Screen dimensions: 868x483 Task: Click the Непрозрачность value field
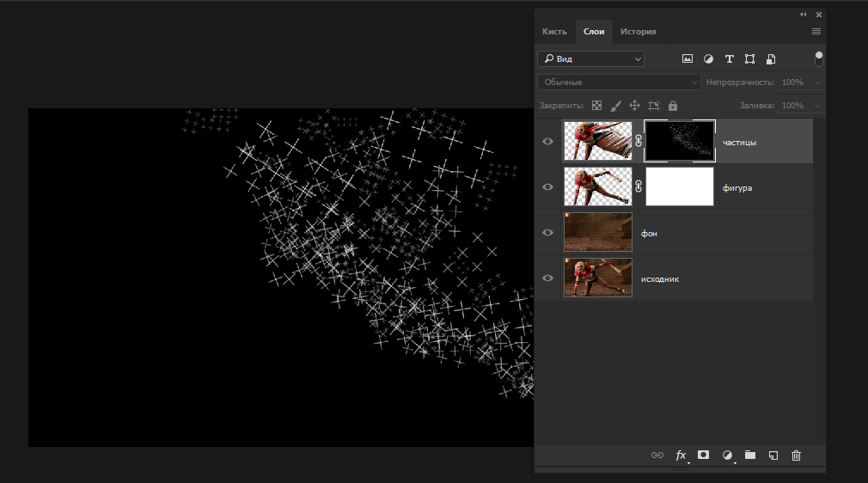792,82
